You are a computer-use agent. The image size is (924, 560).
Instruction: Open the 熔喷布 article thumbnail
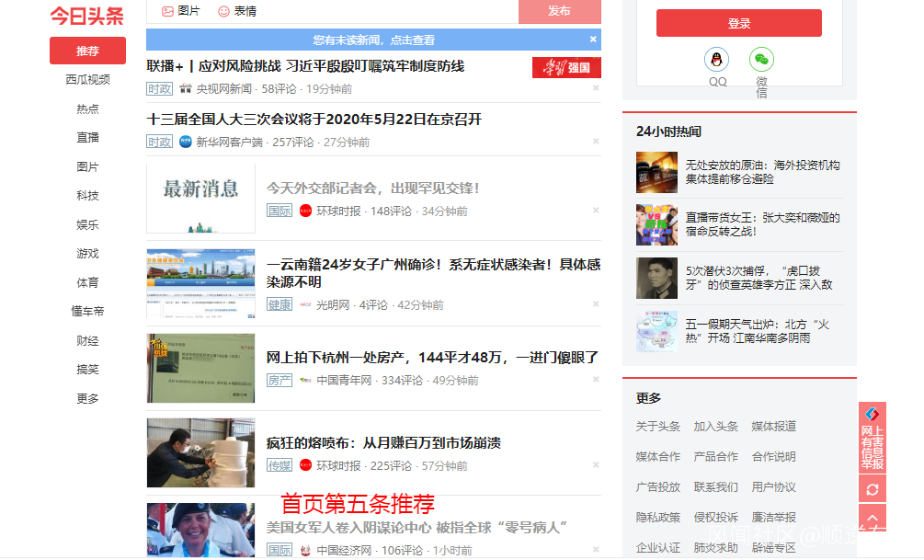point(201,452)
